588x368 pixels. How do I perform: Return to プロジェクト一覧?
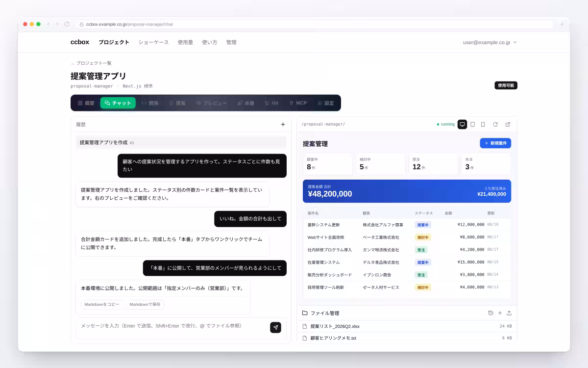pyautogui.click(x=91, y=63)
